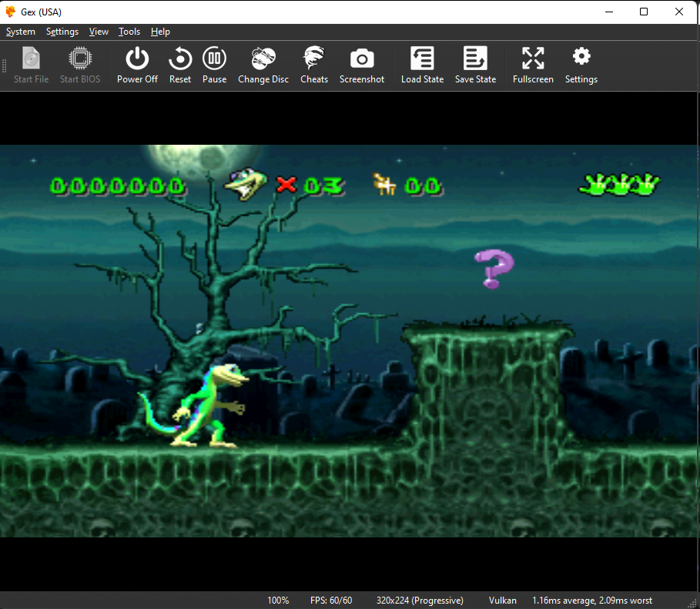Click the green gecko paw health icons

point(620,185)
